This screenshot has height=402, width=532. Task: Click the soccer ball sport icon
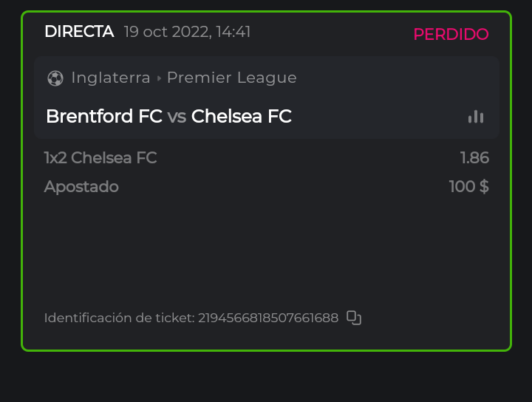55,78
